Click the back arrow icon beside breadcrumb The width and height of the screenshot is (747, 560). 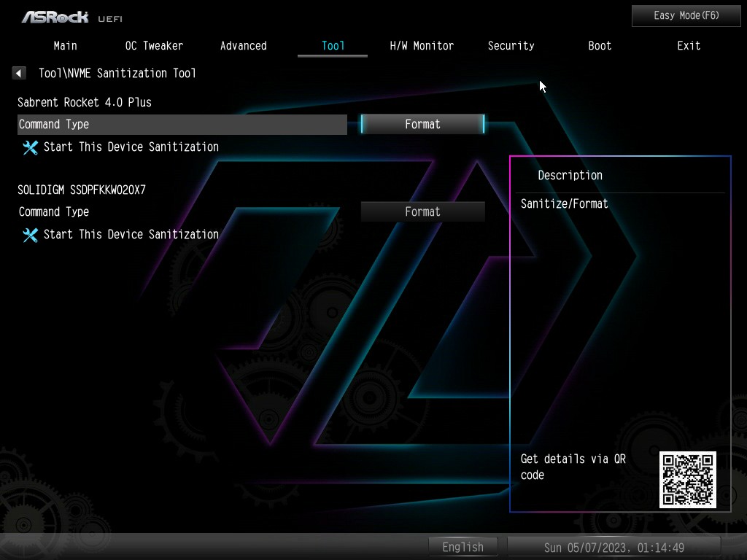pos(19,73)
